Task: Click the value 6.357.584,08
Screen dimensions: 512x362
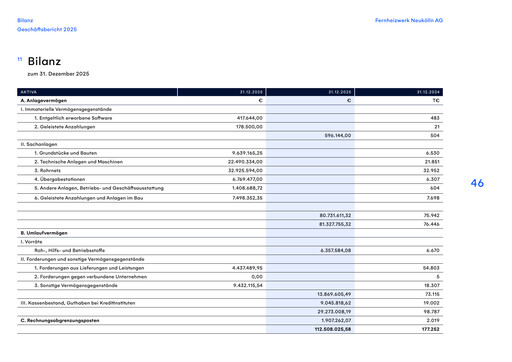Action: click(x=336, y=250)
